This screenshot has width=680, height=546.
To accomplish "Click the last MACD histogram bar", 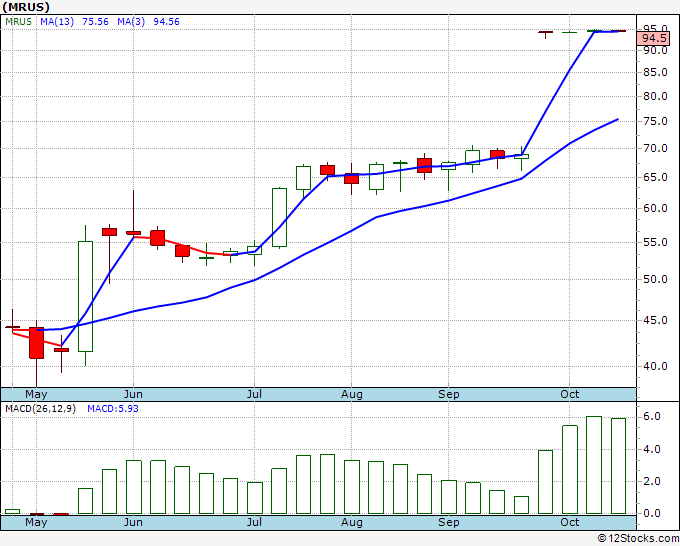I will click(618, 466).
